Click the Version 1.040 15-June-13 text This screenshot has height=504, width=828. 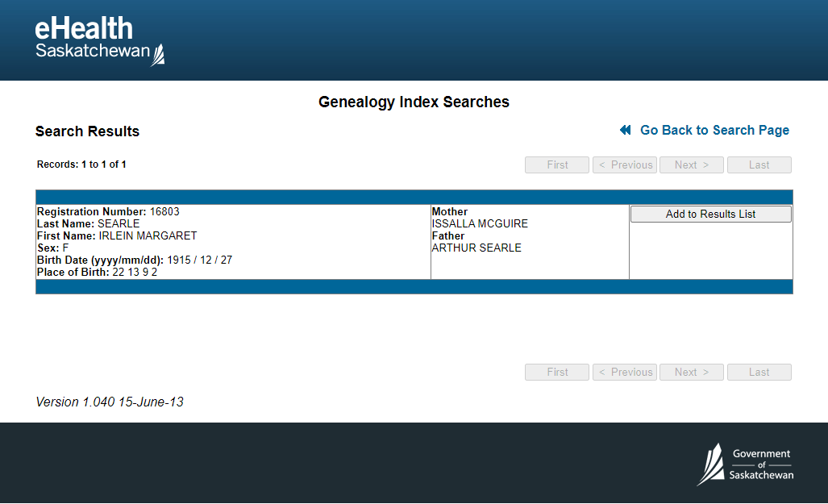[x=110, y=402]
